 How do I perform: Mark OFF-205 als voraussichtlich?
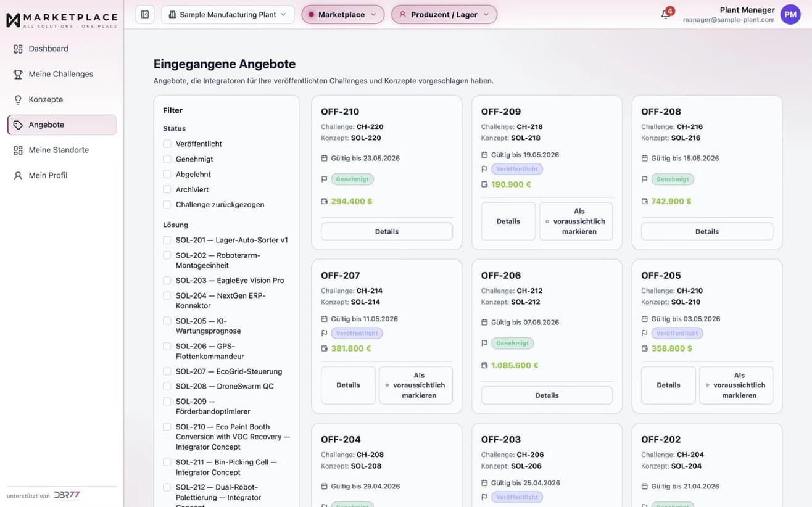[736, 385]
